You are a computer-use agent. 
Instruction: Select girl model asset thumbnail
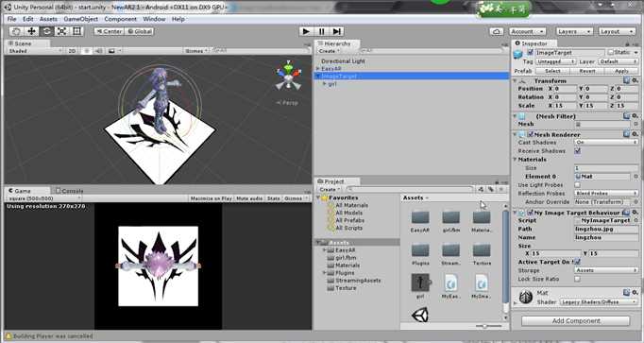click(420, 283)
